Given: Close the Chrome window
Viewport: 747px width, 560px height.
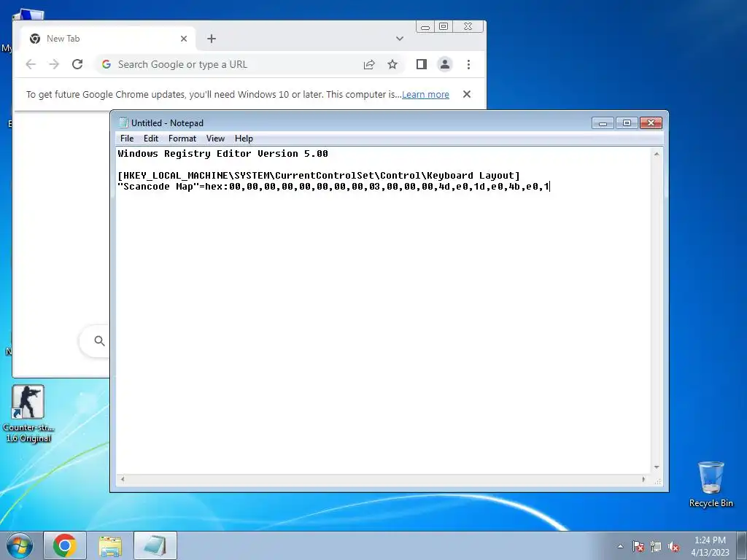Looking at the screenshot, I should click(468, 27).
